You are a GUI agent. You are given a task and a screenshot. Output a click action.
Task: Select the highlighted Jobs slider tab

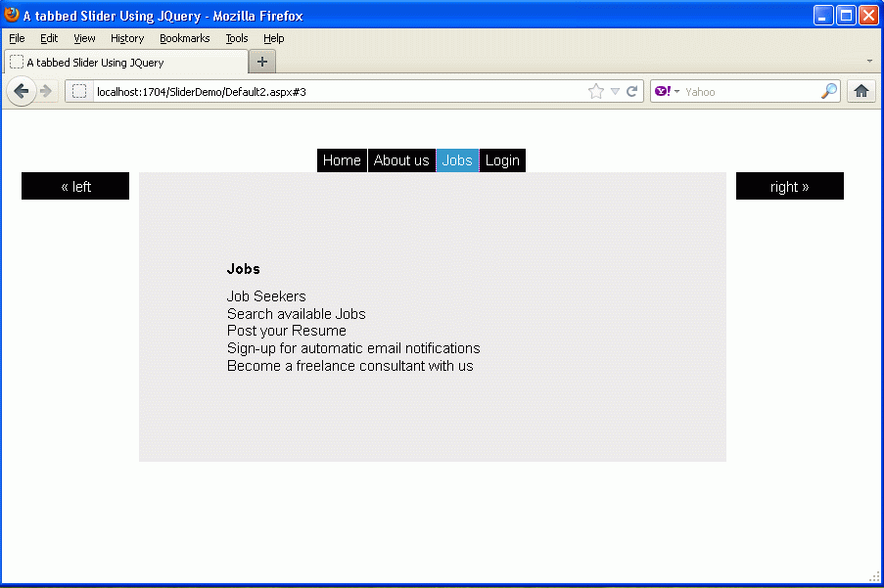457,160
